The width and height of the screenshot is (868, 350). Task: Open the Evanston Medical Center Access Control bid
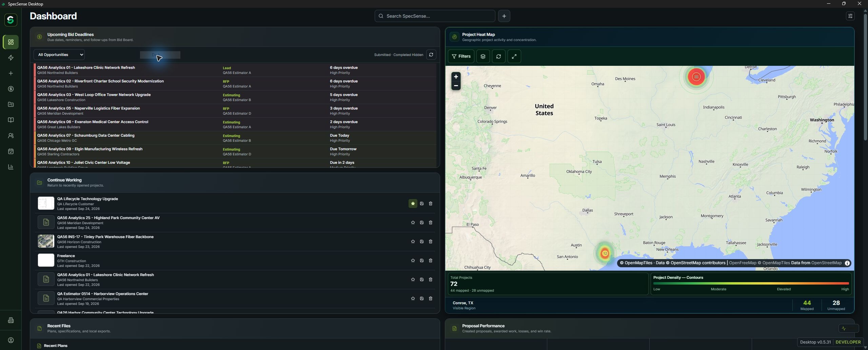pos(235,124)
